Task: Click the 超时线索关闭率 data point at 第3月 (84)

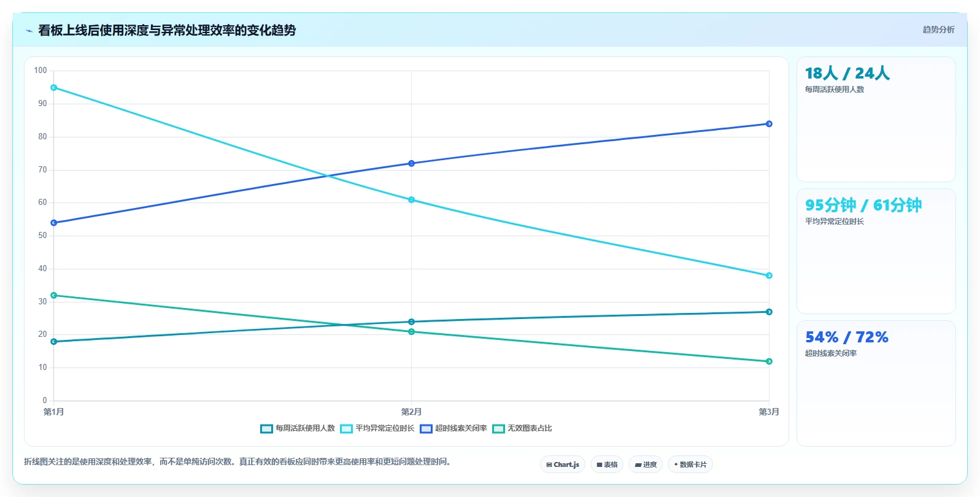Action: tap(769, 124)
